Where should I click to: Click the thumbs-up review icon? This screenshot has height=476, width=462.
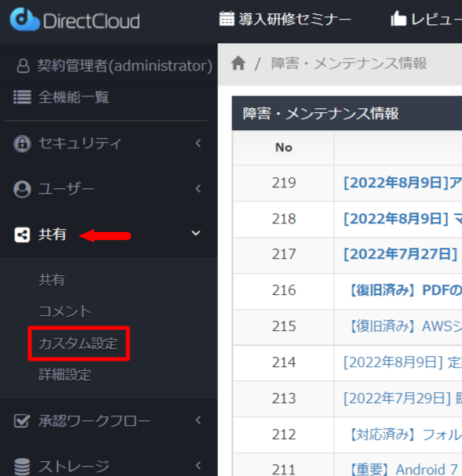(398, 19)
